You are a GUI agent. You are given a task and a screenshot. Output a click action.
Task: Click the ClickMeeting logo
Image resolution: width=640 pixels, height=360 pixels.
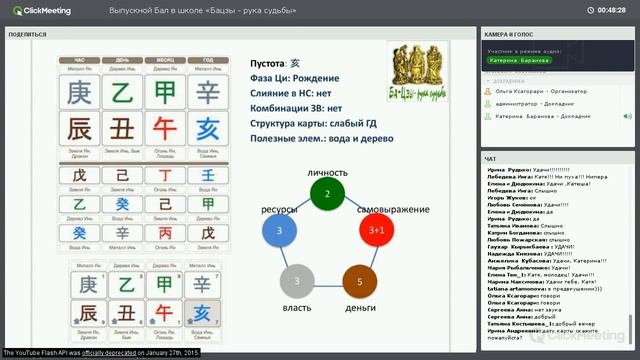(42, 11)
